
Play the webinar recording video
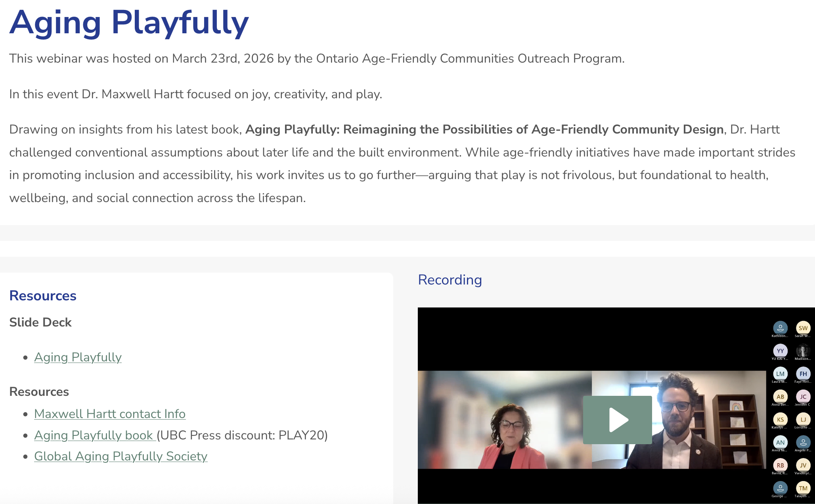click(x=617, y=420)
